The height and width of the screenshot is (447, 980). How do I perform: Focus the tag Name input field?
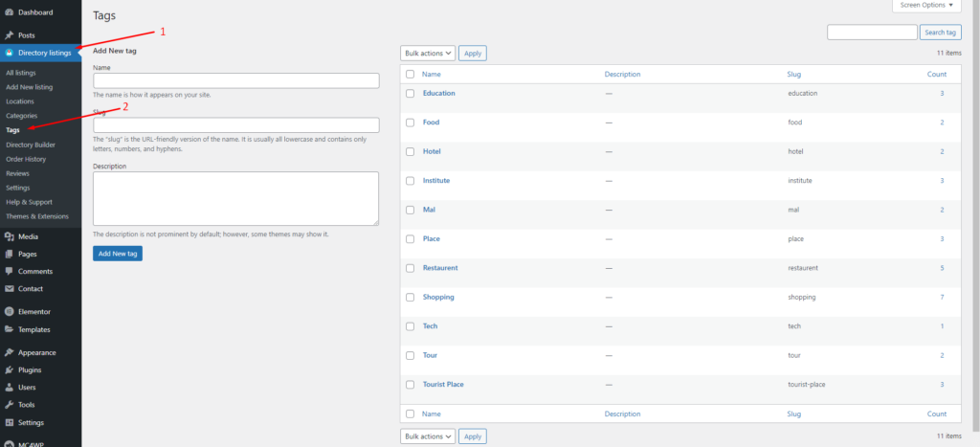(x=236, y=80)
